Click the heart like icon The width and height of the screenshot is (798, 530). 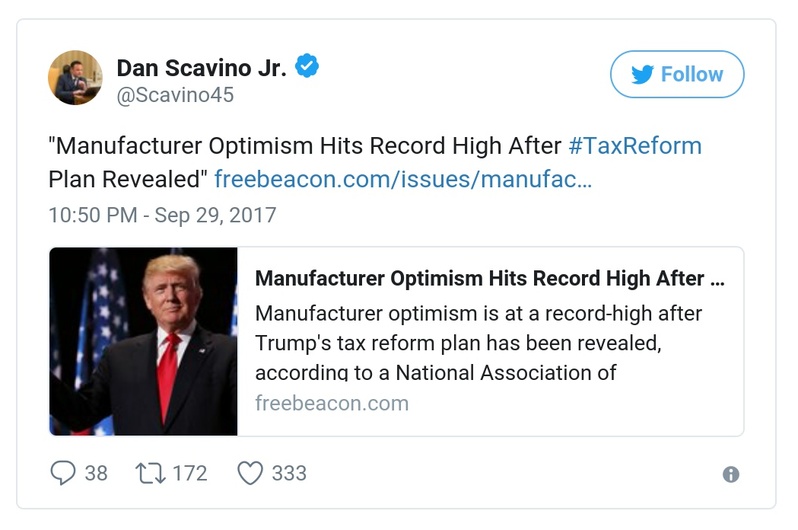click(249, 472)
